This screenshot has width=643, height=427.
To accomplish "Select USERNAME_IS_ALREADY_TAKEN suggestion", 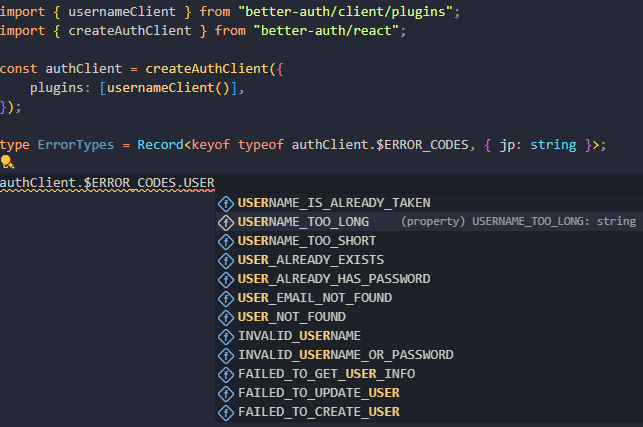I will click(429, 203).
